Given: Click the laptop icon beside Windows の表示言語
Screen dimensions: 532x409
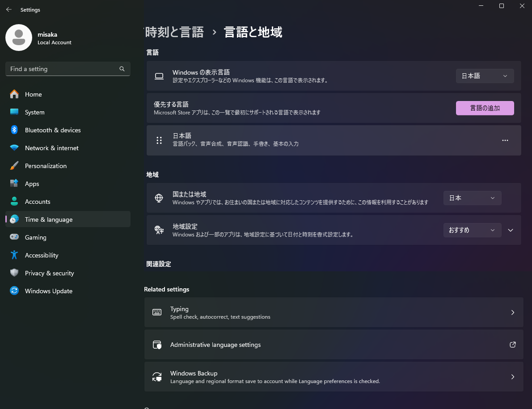Looking at the screenshot, I should [159, 76].
